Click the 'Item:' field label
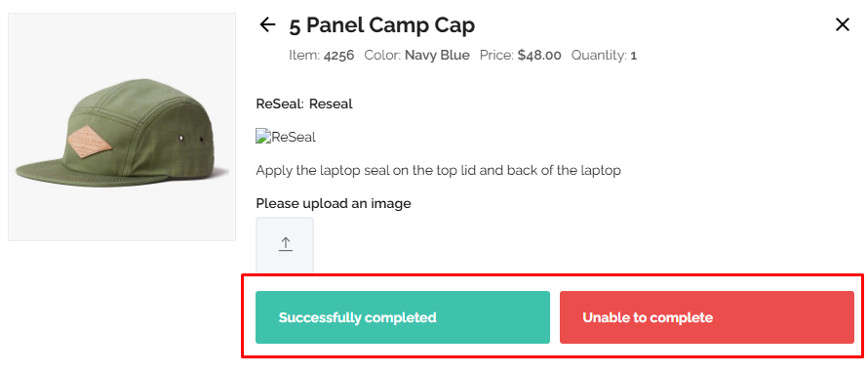Image resolution: width=868 pixels, height=374 pixels. pos(304,56)
